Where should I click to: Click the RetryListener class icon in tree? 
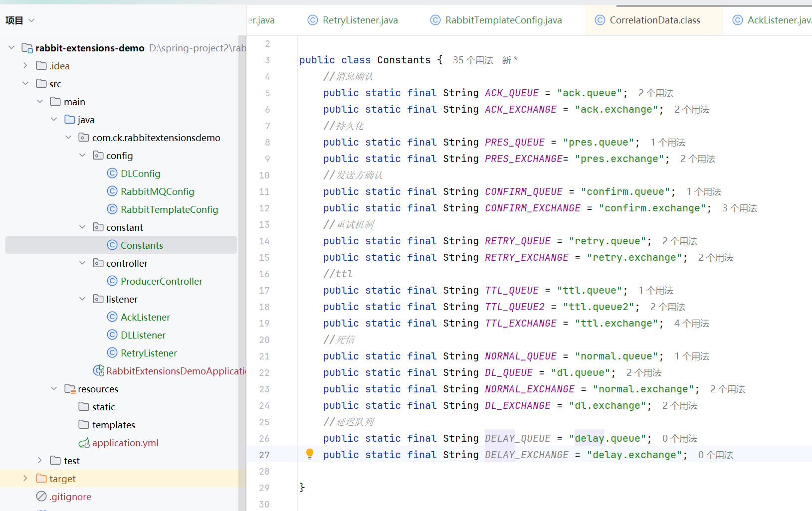pyautogui.click(x=112, y=352)
